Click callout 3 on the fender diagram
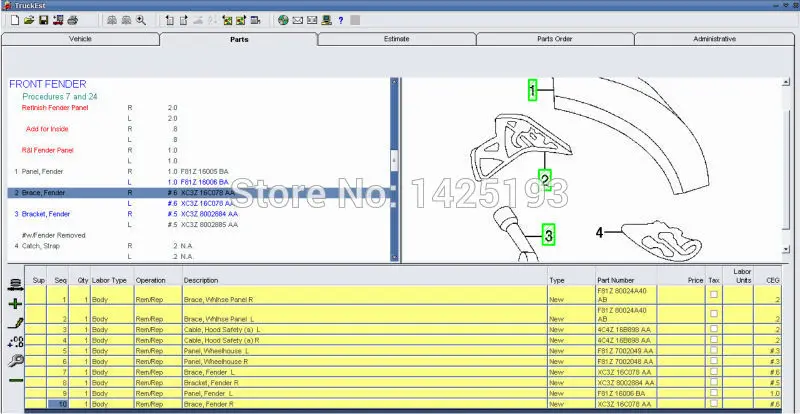 pyautogui.click(x=548, y=235)
